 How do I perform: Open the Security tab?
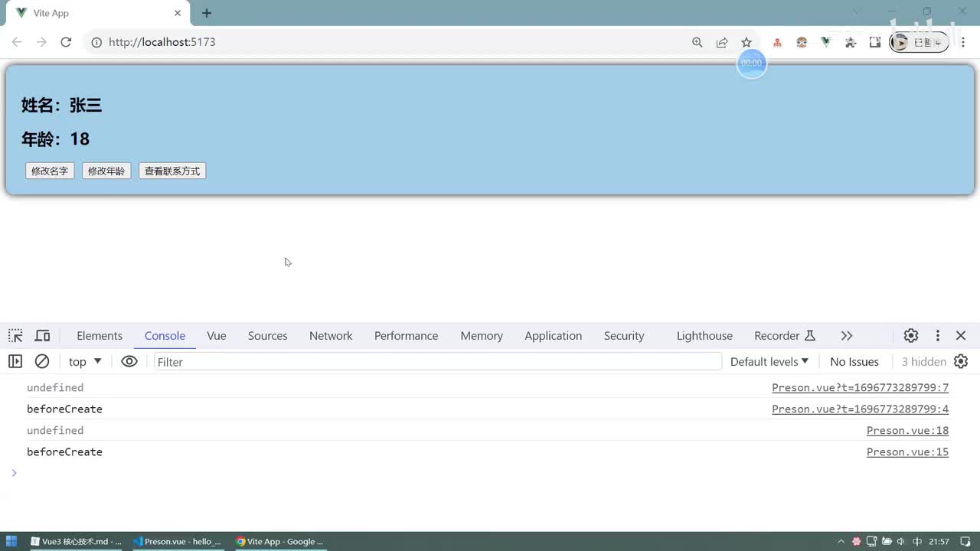click(x=624, y=336)
